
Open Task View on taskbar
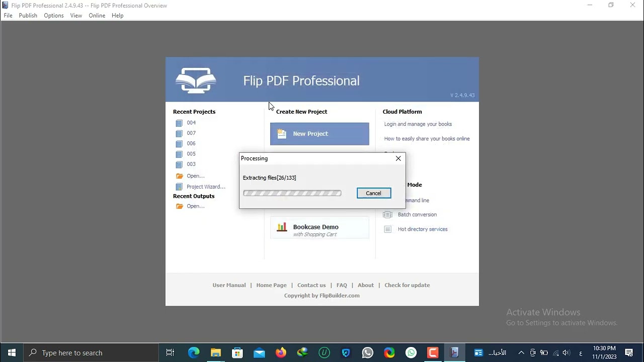(x=170, y=352)
